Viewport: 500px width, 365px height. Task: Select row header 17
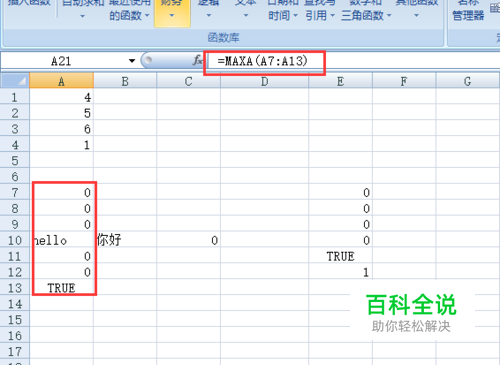pyautogui.click(x=15, y=351)
